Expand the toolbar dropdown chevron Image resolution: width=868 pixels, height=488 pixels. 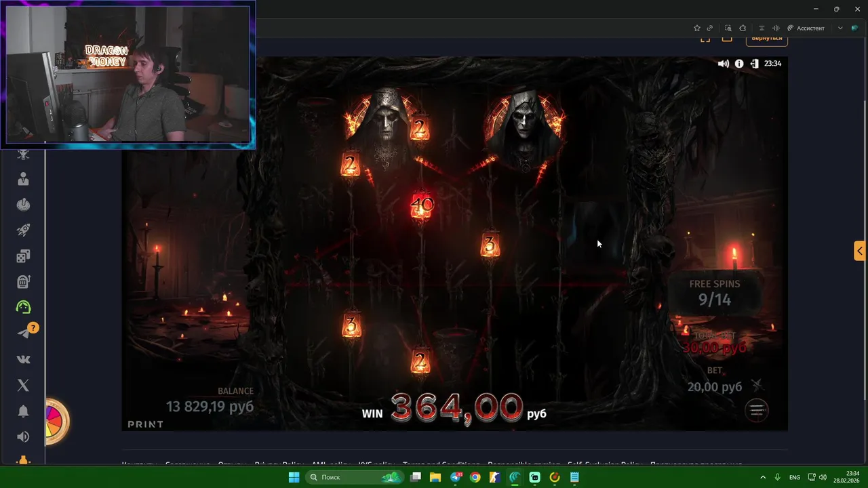tap(840, 28)
